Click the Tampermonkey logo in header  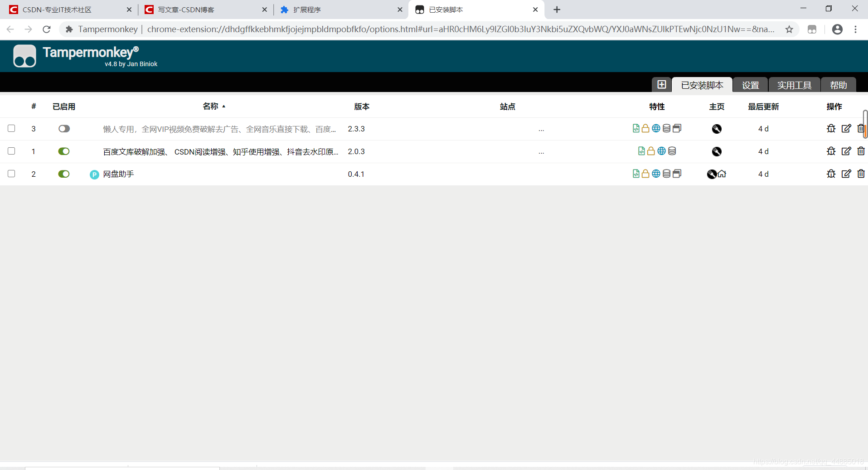(x=24, y=56)
